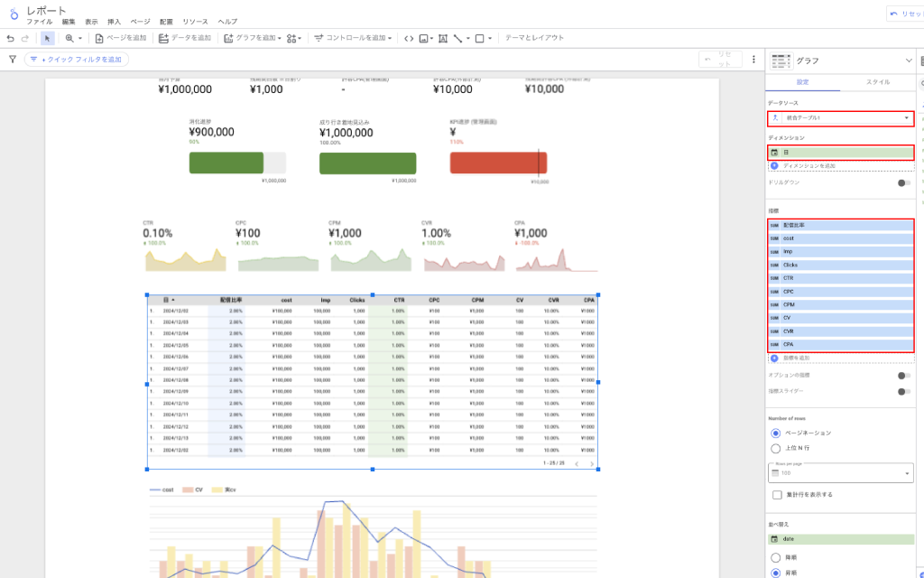This screenshot has width=924, height=578.
Task: Open テーマとレイアウト settings
Action: tap(534, 38)
